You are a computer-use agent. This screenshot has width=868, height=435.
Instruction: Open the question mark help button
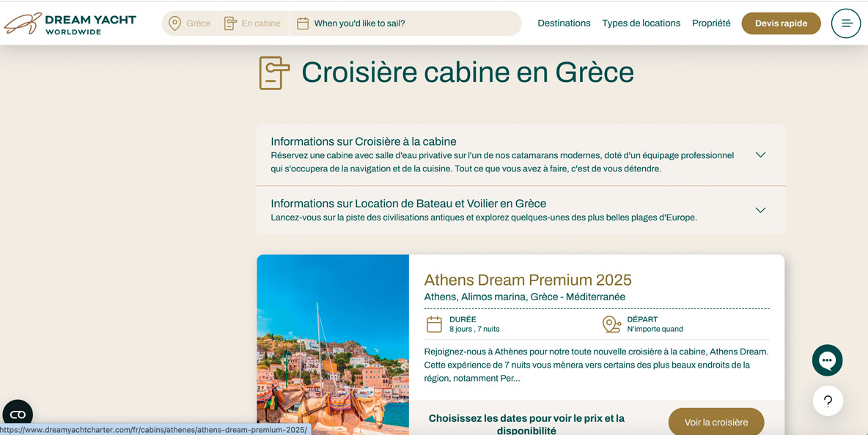[x=827, y=401]
